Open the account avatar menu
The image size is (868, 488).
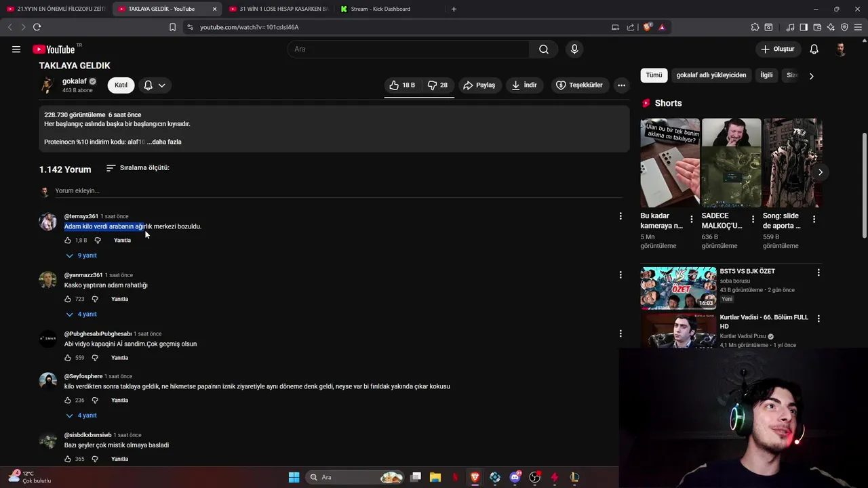pos(841,49)
